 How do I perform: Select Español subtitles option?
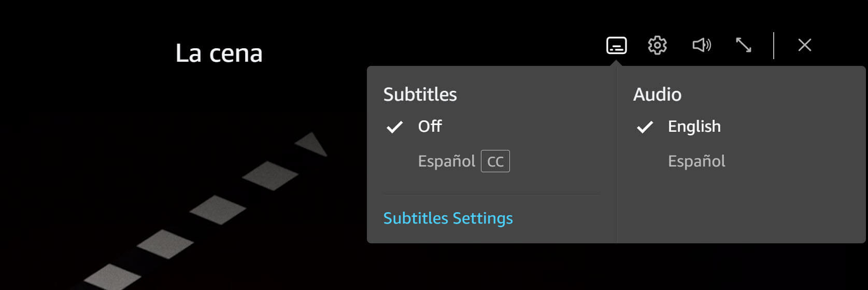(446, 161)
